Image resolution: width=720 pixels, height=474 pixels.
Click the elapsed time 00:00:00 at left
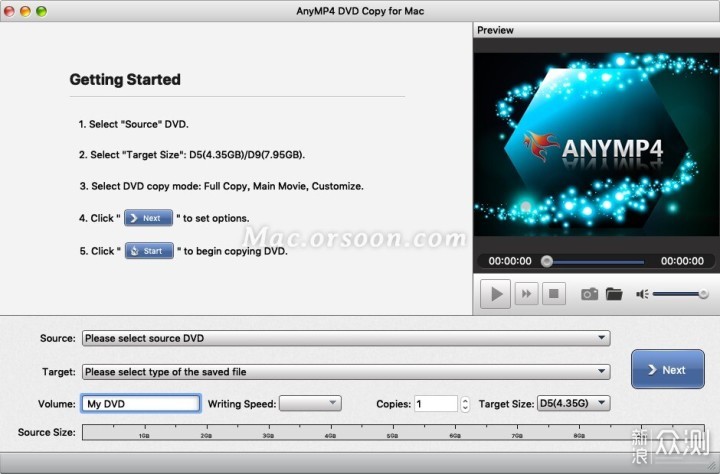tap(510, 261)
